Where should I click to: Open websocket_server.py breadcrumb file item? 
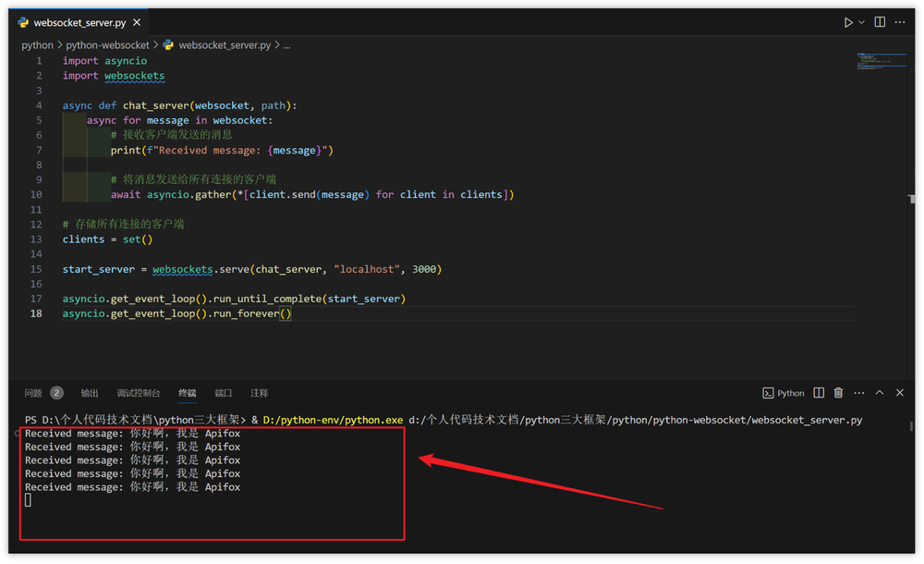(224, 44)
